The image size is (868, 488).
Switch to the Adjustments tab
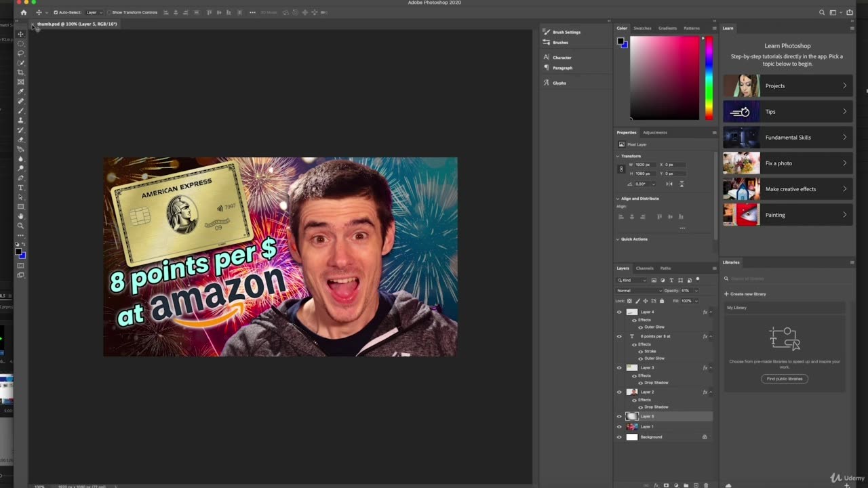point(655,133)
